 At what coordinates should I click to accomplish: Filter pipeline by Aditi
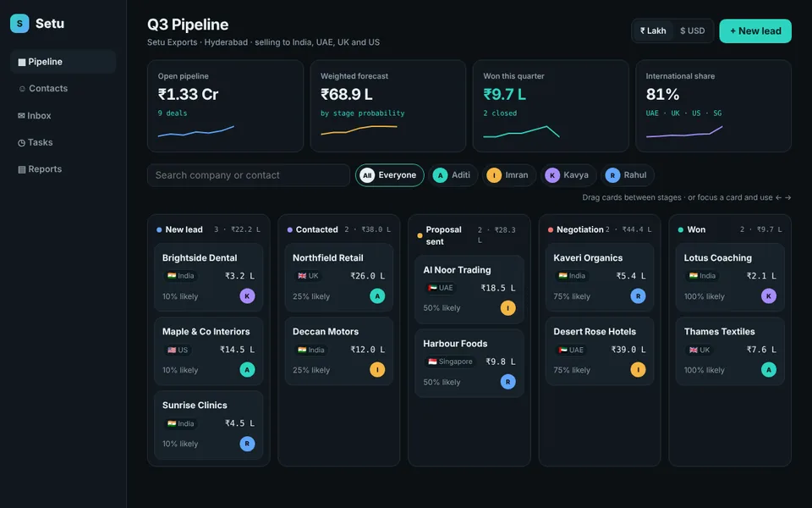coord(453,175)
